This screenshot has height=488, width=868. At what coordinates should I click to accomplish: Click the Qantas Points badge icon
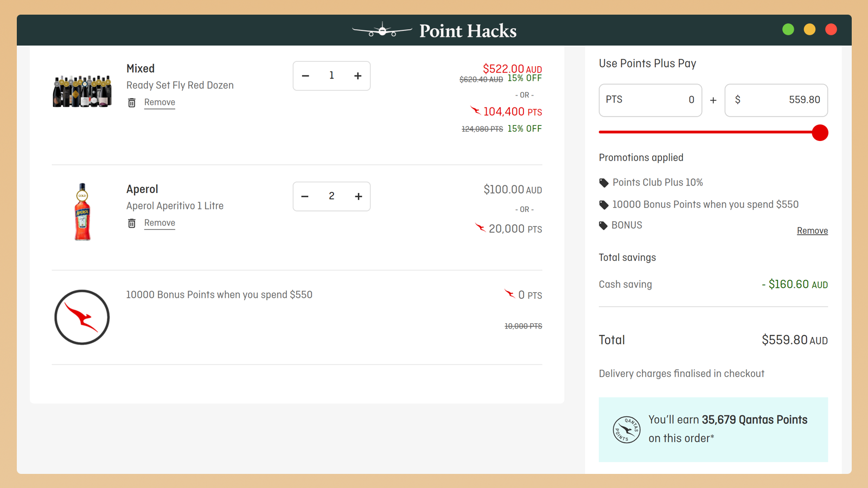click(x=627, y=429)
